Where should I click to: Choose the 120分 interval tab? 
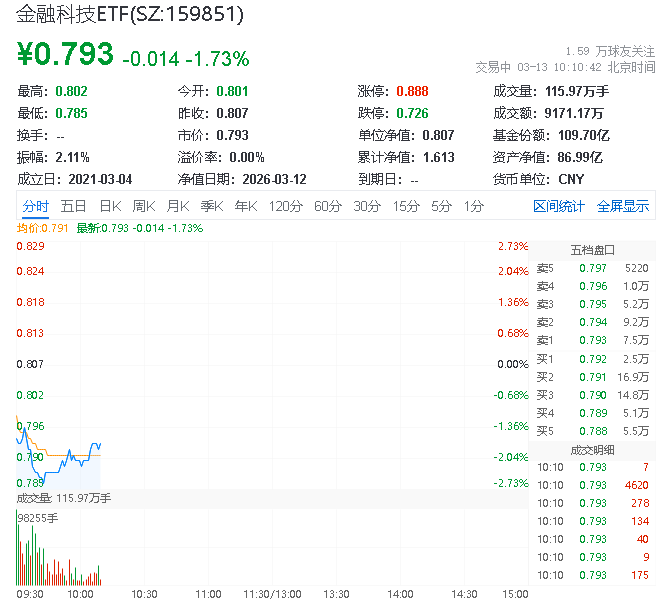(x=285, y=206)
